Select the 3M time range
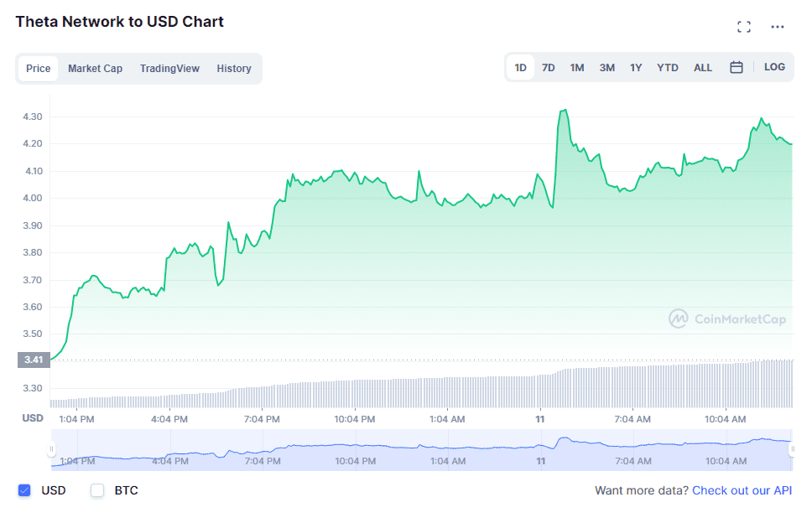This screenshot has width=812, height=523. pyautogui.click(x=606, y=67)
